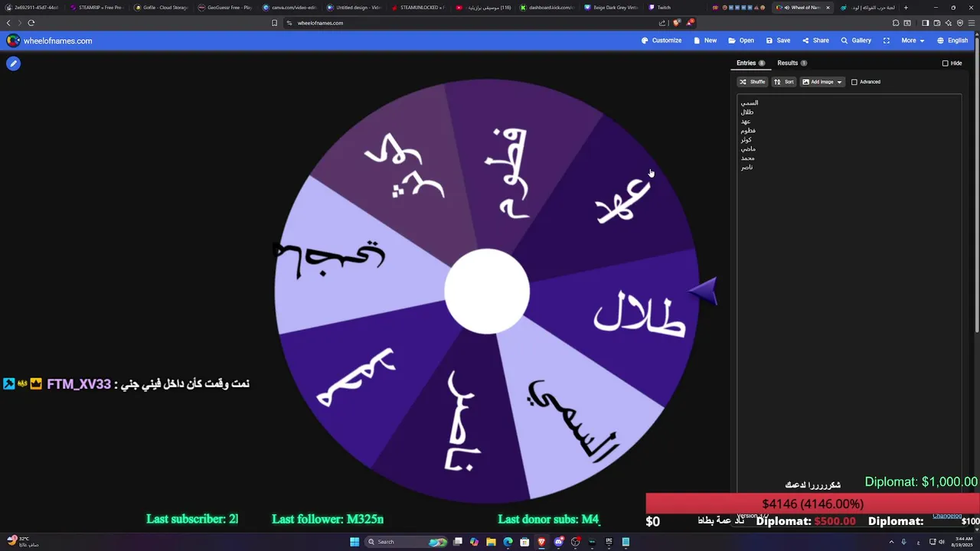Click the bookmark icon in the address bar
The width and height of the screenshot is (980, 551).
point(274,23)
